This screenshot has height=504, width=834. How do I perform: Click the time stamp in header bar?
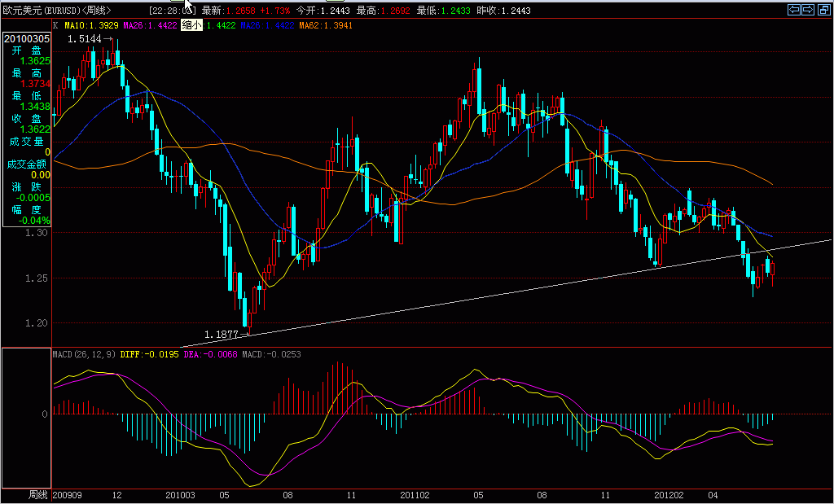pyautogui.click(x=173, y=10)
